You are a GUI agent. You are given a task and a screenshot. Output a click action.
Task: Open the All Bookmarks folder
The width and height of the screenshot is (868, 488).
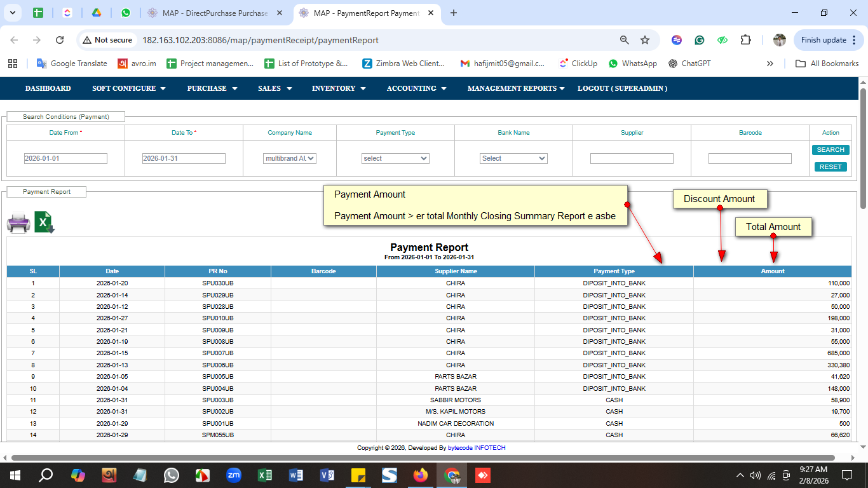[827, 64]
